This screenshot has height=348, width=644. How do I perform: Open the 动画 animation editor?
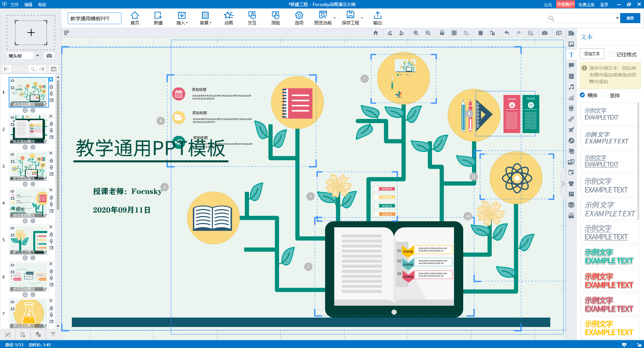pyautogui.click(x=228, y=18)
